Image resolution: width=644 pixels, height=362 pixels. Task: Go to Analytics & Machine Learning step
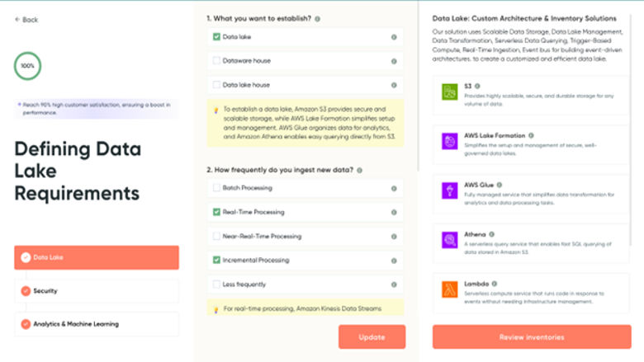(x=96, y=324)
